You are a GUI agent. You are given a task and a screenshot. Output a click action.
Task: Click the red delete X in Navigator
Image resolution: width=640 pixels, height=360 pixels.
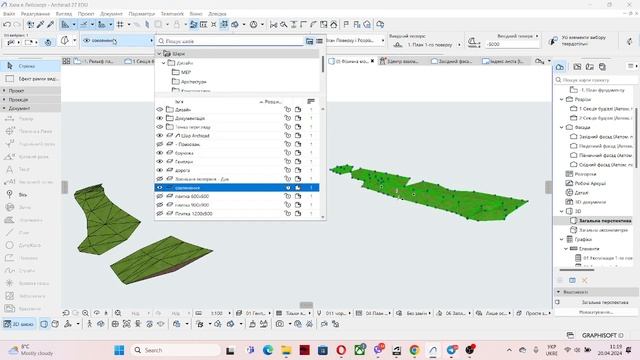(x=584, y=280)
